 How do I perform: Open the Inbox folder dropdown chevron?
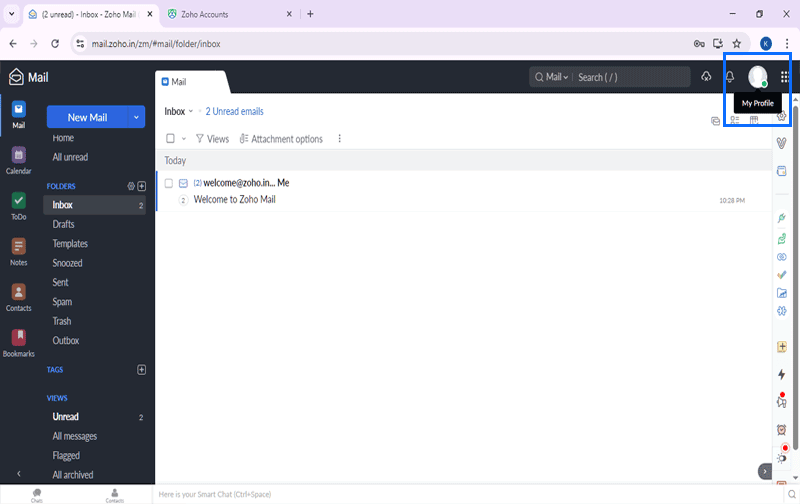191,111
